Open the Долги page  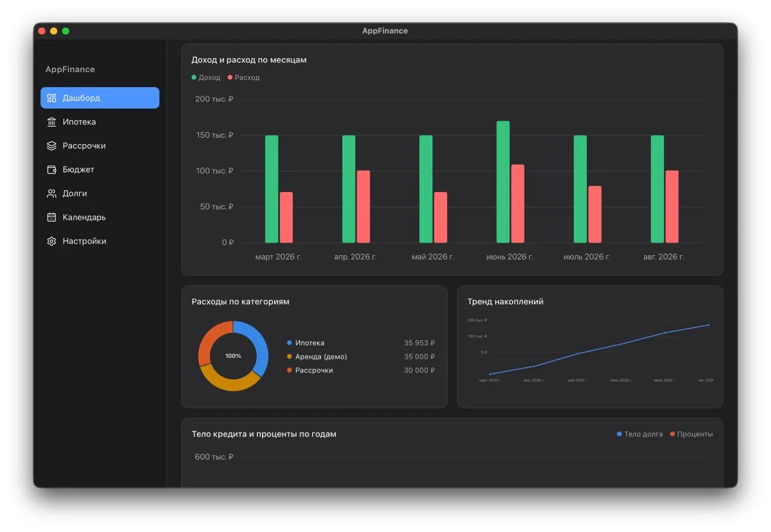[100, 193]
